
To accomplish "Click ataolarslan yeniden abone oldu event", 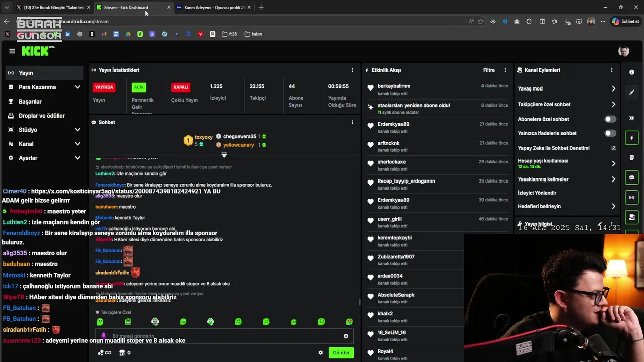I will pos(438,109).
